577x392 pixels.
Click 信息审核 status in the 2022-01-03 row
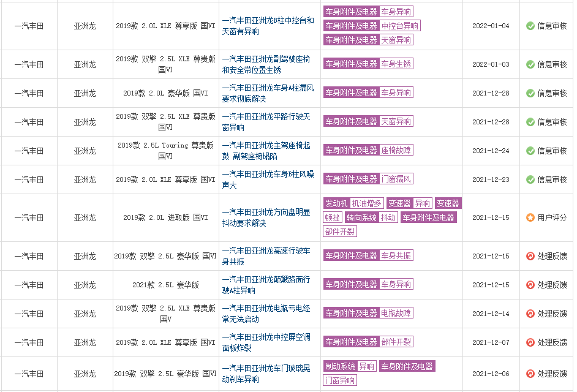tap(552, 64)
